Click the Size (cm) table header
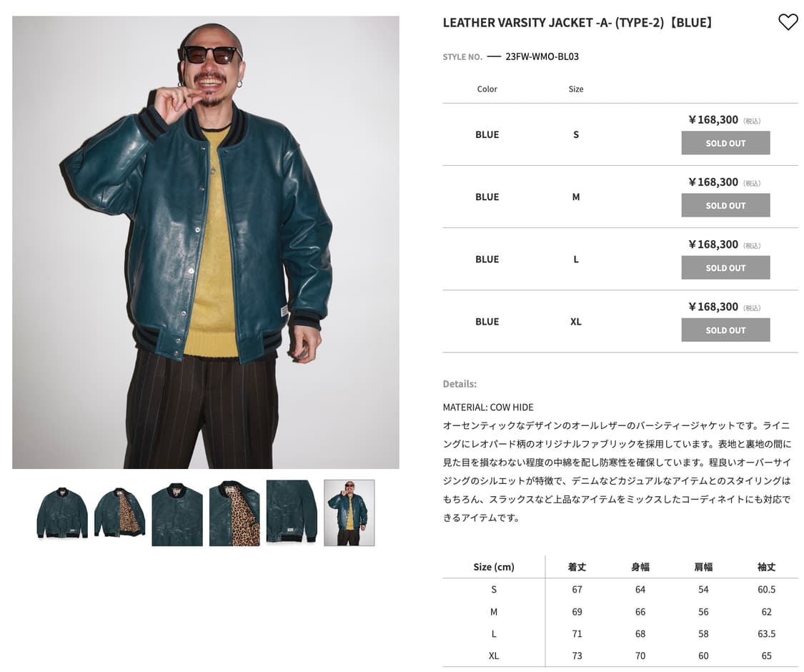Image resolution: width=804 pixels, height=672 pixels. (494, 567)
